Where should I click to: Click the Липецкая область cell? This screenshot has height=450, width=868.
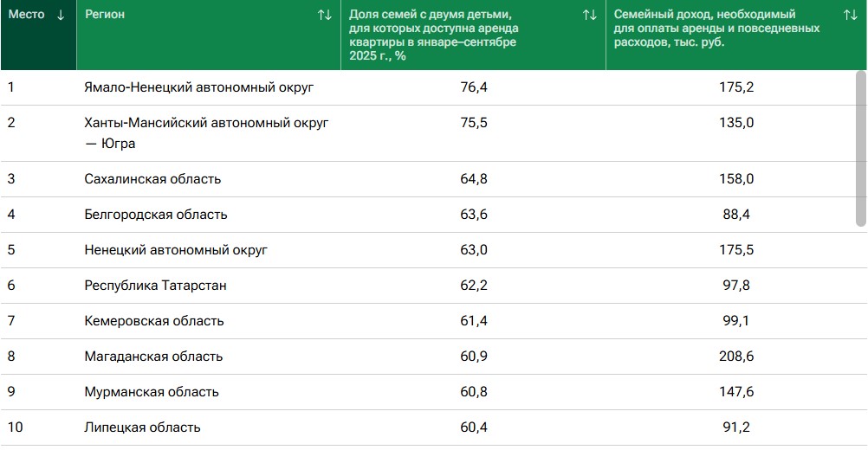[142, 427]
